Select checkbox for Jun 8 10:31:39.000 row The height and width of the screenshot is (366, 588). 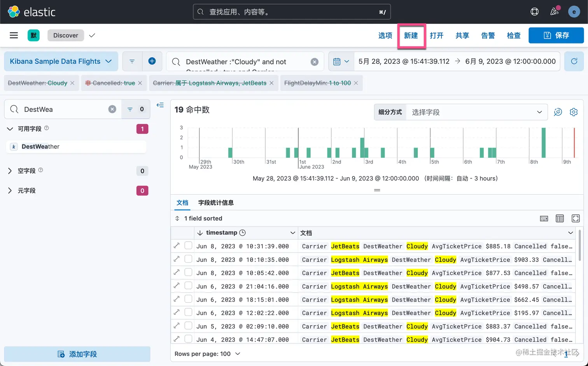[x=188, y=246]
